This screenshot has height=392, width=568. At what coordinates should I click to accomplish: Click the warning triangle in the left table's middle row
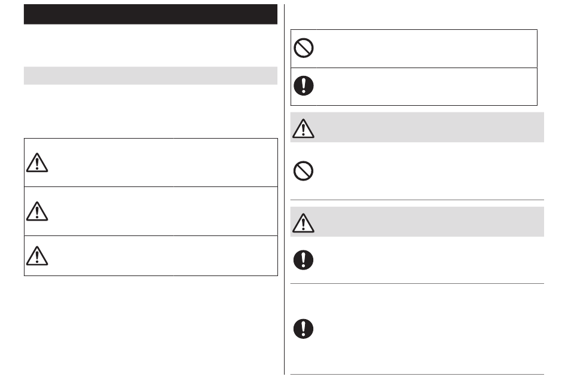[37, 212]
